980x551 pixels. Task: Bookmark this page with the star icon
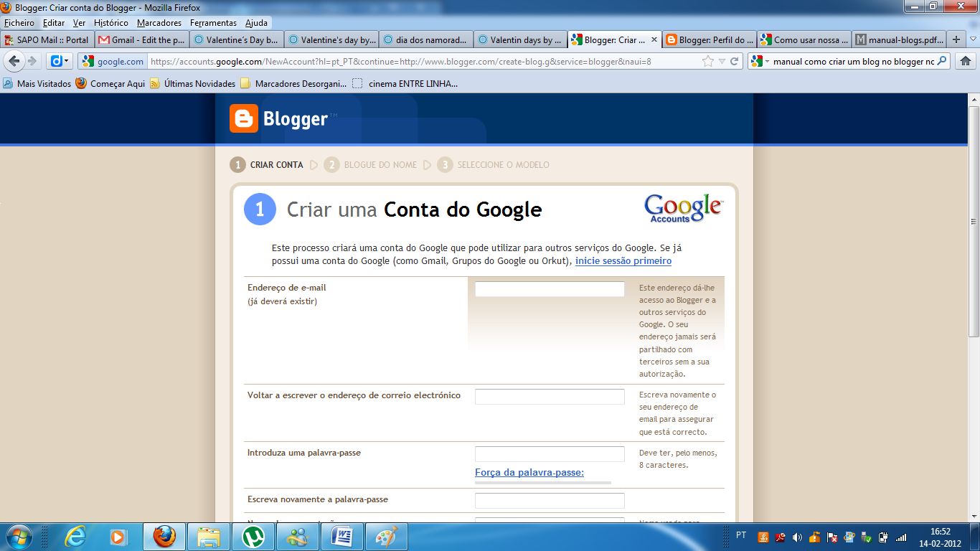coord(708,61)
